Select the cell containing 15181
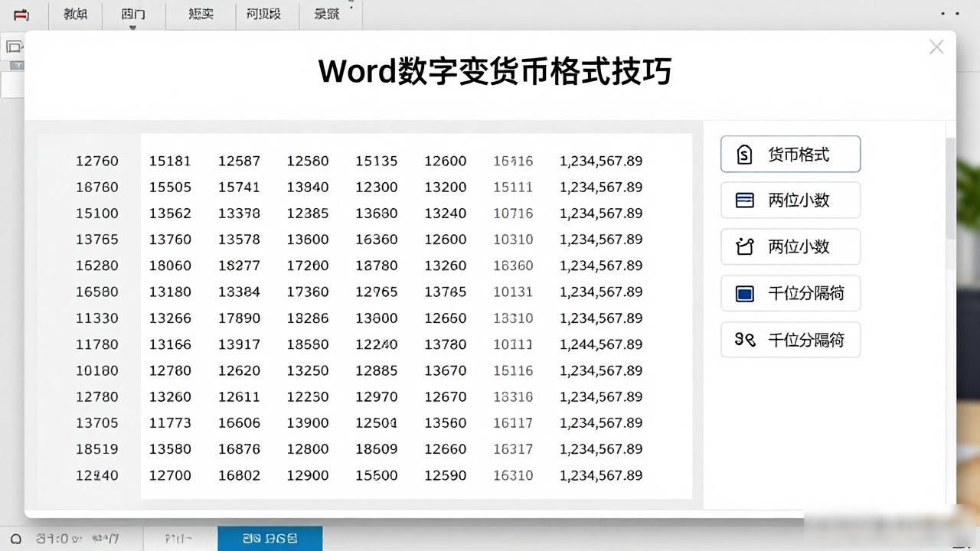Image resolution: width=980 pixels, height=551 pixels. (x=170, y=161)
